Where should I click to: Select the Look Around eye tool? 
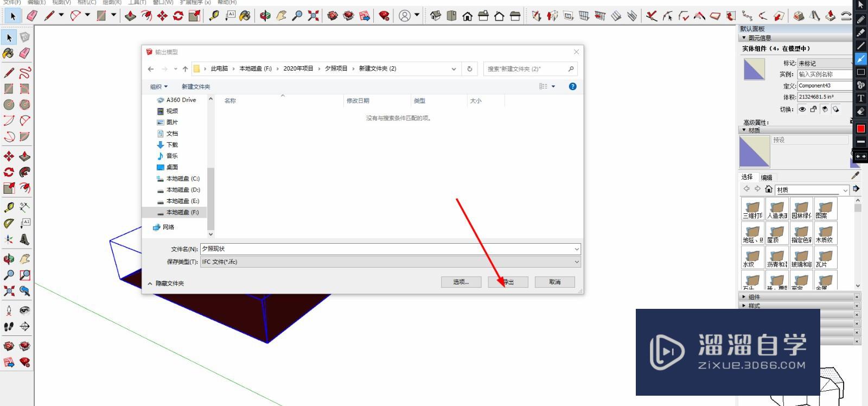25,310
